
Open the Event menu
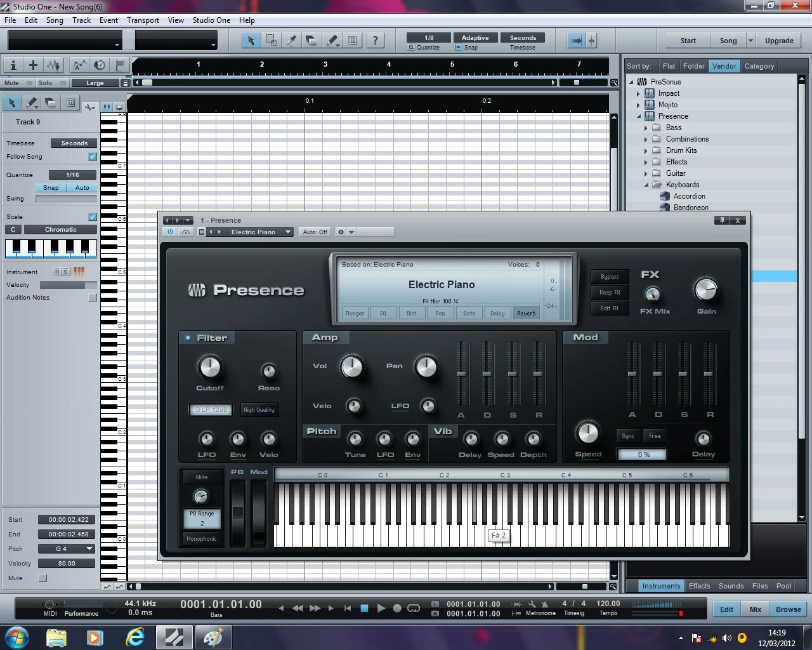(108, 20)
